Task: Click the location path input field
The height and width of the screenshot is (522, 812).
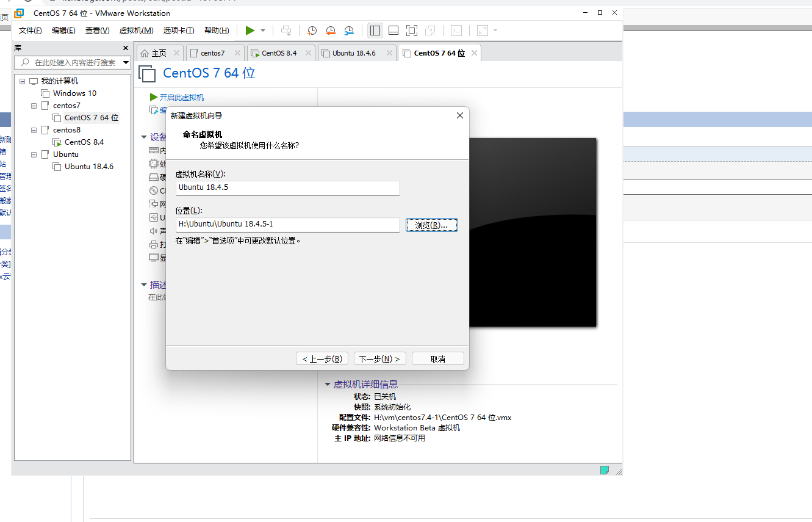Action: pos(287,225)
